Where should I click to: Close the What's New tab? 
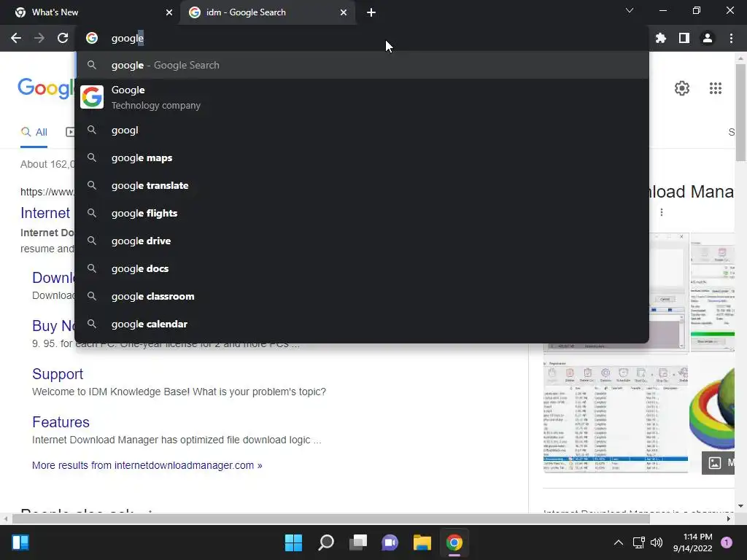tap(169, 12)
